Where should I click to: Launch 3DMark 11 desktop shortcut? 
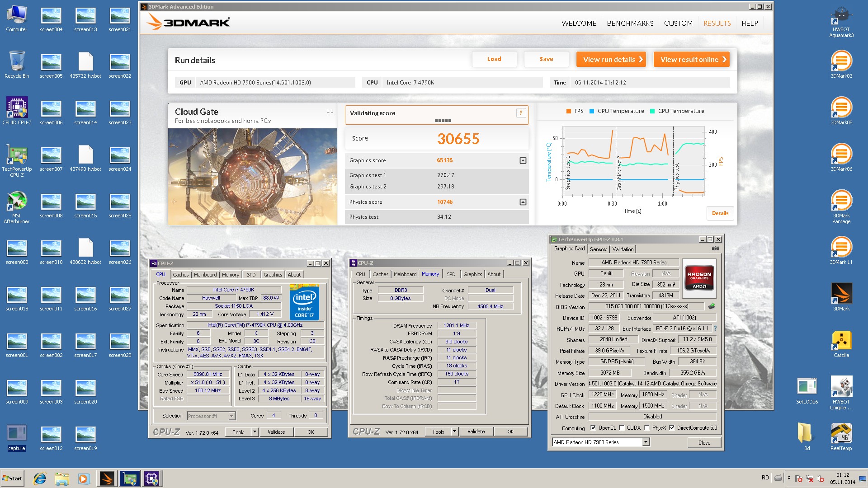point(841,250)
